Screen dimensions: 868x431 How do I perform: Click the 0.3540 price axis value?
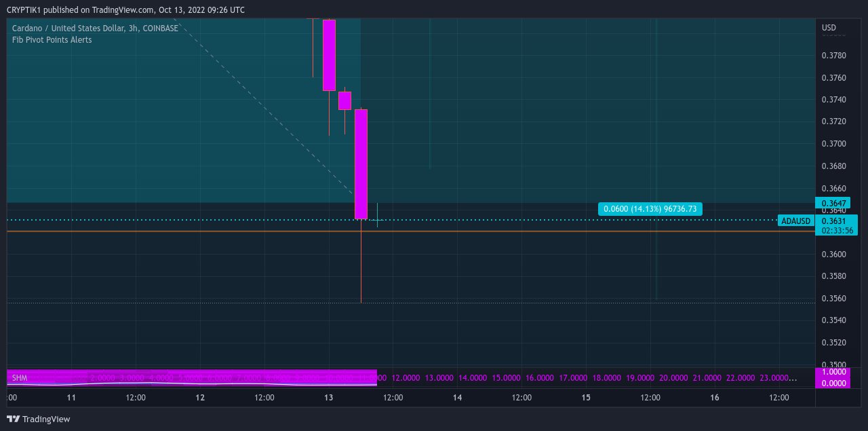tap(833, 320)
